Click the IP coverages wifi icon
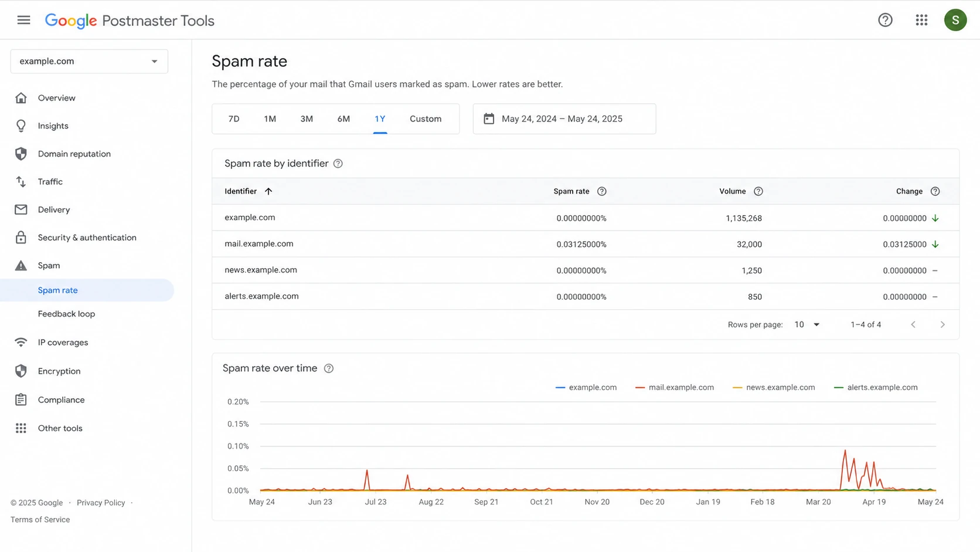980x552 pixels. pyautogui.click(x=21, y=343)
